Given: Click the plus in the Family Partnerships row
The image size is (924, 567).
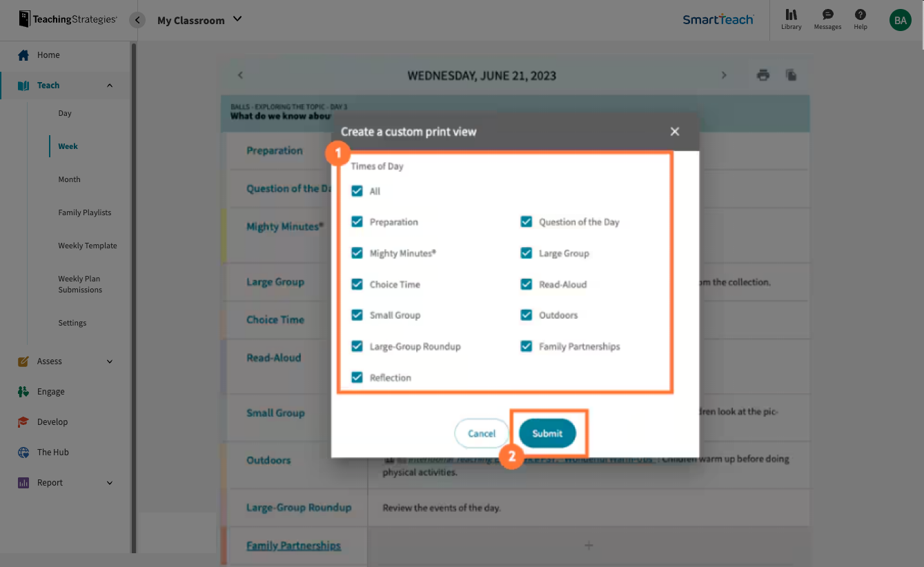Looking at the screenshot, I should click(x=588, y=545).
